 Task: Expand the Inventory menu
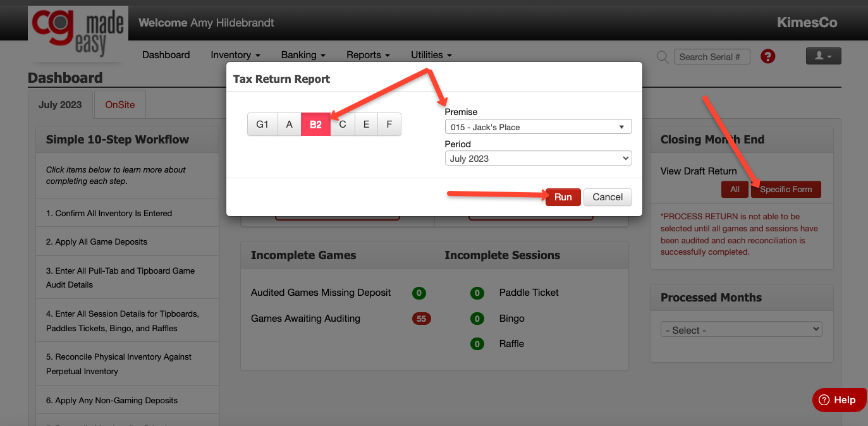[x=235, y=55]
